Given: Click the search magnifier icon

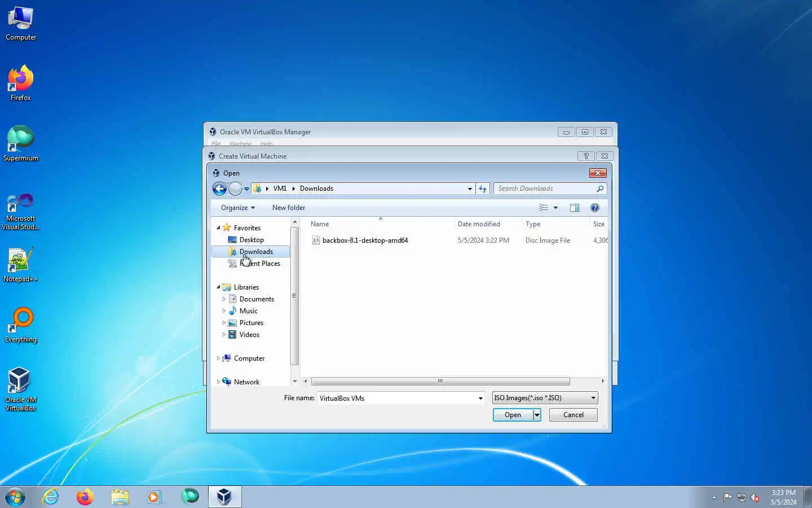Looking at the screenshot, I should [600, 189].
